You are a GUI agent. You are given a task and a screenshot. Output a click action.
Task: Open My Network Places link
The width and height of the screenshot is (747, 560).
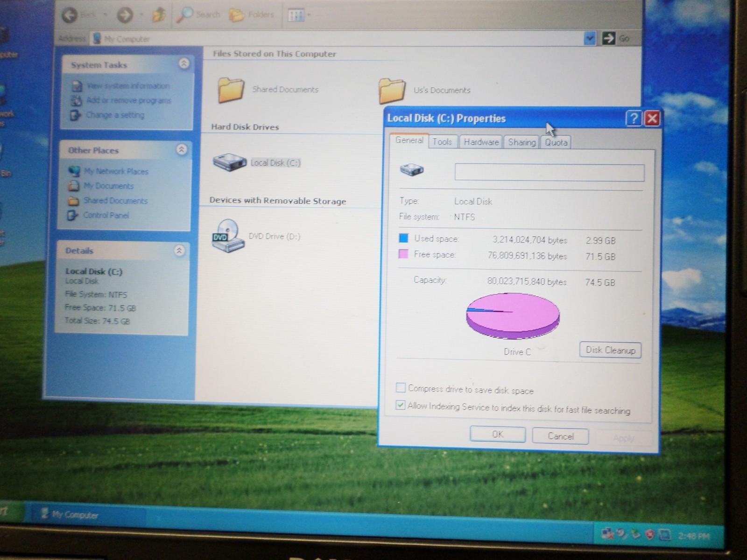[116, 171]
